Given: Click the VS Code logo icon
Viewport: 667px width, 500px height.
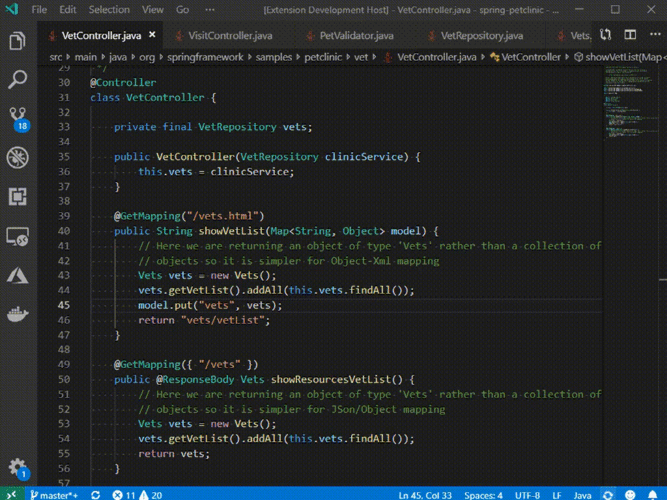Looking at the screenshot, I should pos(11,9).
